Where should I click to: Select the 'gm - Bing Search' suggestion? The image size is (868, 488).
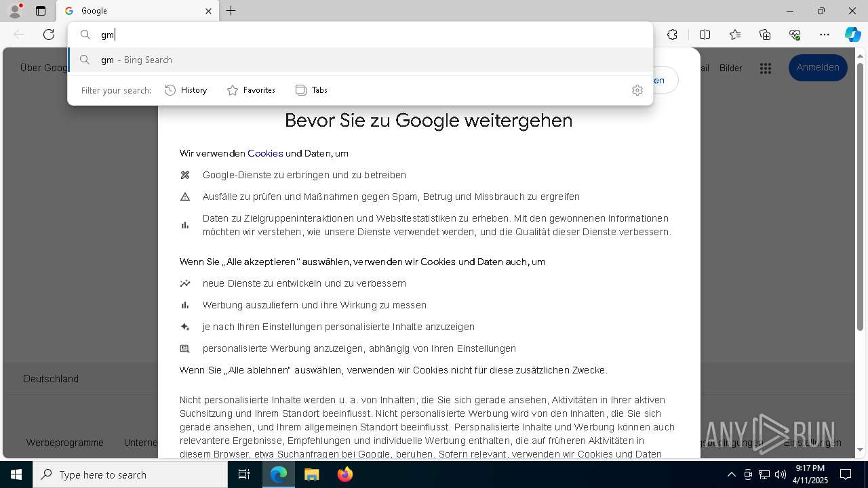(360, 60)
